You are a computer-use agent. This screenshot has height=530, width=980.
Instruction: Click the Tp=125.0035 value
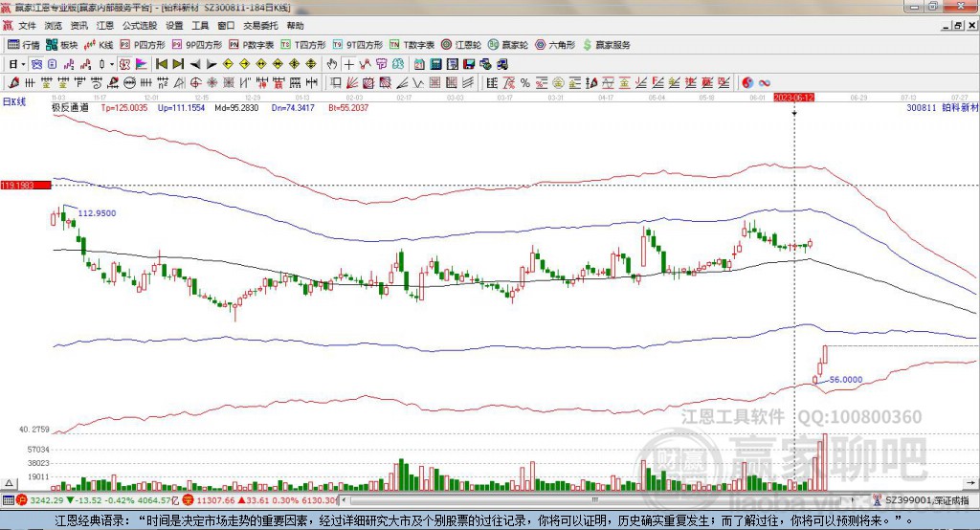124,107
